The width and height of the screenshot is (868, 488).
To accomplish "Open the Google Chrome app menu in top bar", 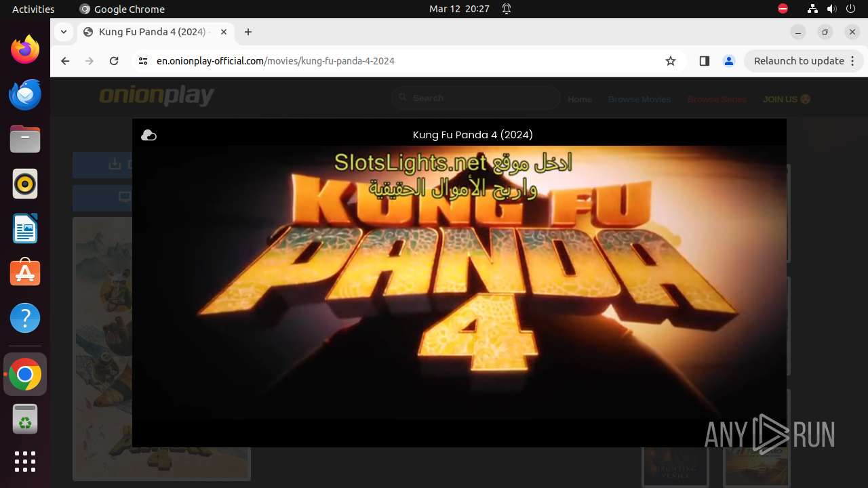I will coord(122,9).
